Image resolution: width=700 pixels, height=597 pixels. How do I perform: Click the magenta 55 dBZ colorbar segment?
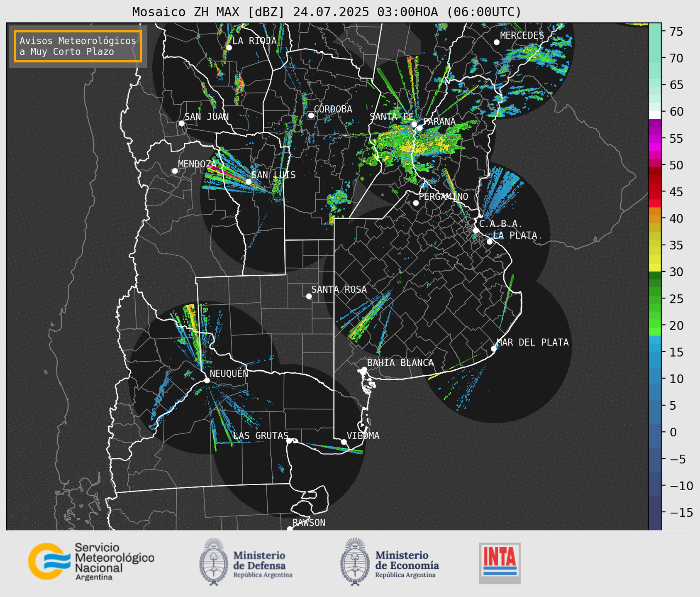tap(655, 139)
